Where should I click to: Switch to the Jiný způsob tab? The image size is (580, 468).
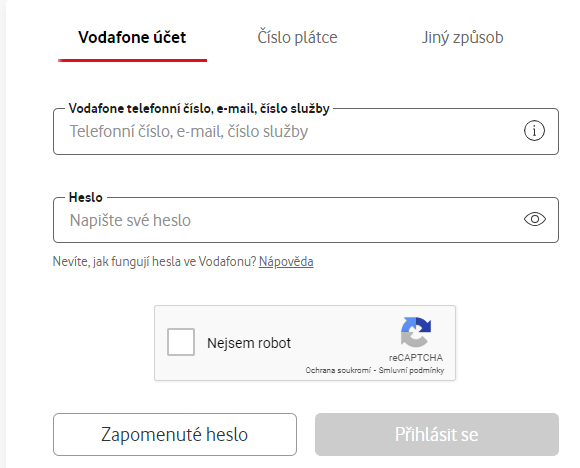pos(462,37)
